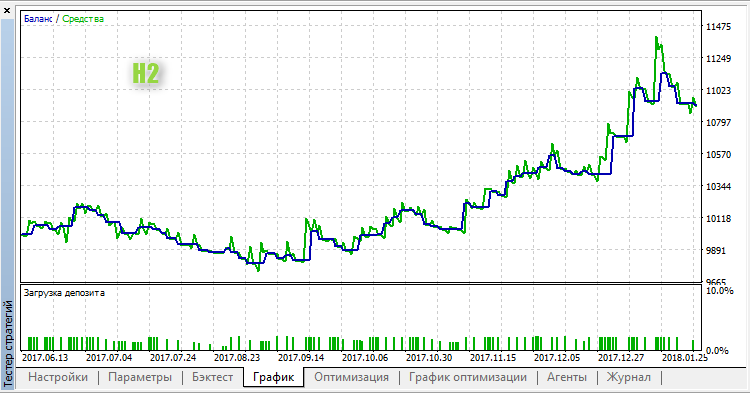Click the 9891 axis value
Image resolution: width=750 pixels, height=394 pixels.
pos(716,251)
